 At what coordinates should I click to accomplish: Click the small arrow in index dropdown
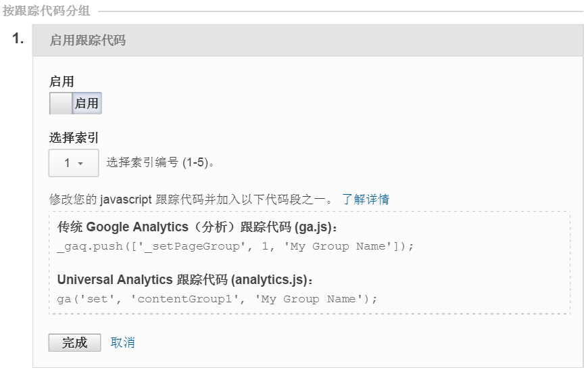click(80, 164)
